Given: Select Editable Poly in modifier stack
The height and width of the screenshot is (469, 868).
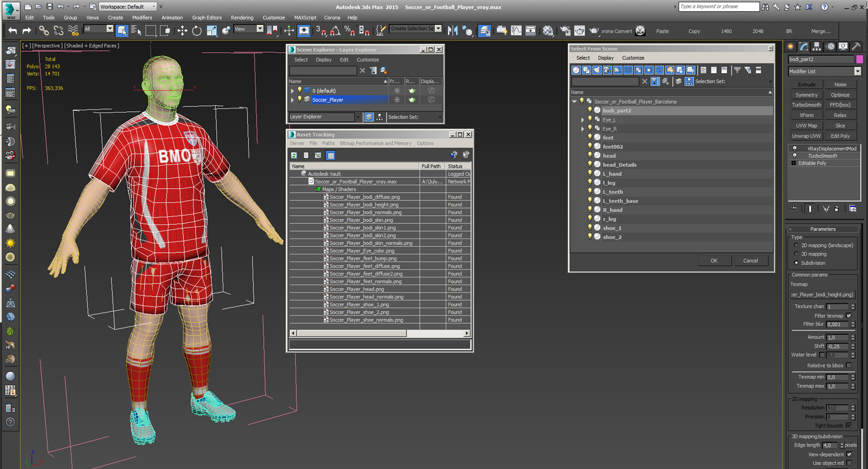Looking at the screenshot, I should tap(812, 163).
